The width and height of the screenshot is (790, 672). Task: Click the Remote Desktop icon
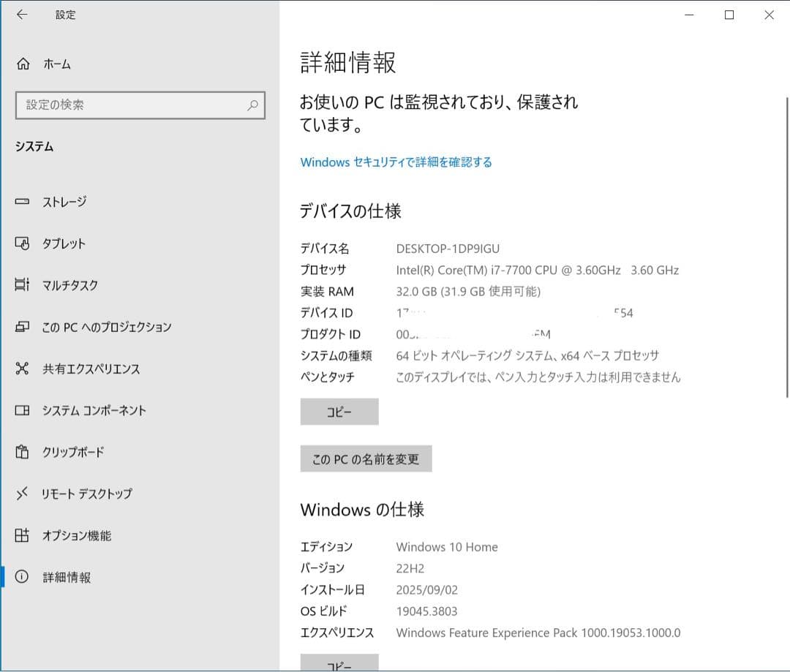point(23,494)
